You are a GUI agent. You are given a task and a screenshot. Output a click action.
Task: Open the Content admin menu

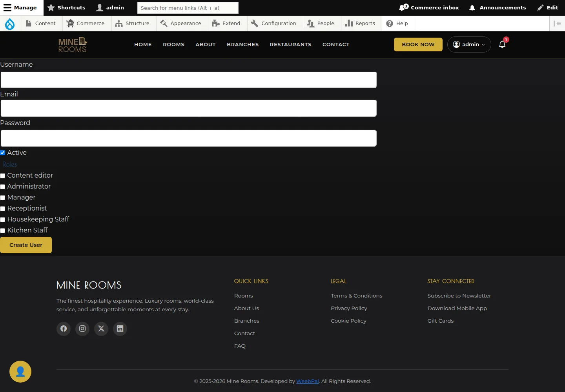pyautogui.click(x=41, y=24)
